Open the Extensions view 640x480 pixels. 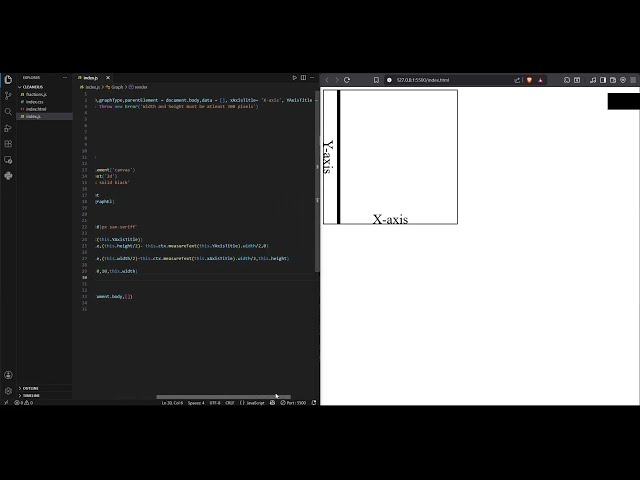[x=8, y=144]
